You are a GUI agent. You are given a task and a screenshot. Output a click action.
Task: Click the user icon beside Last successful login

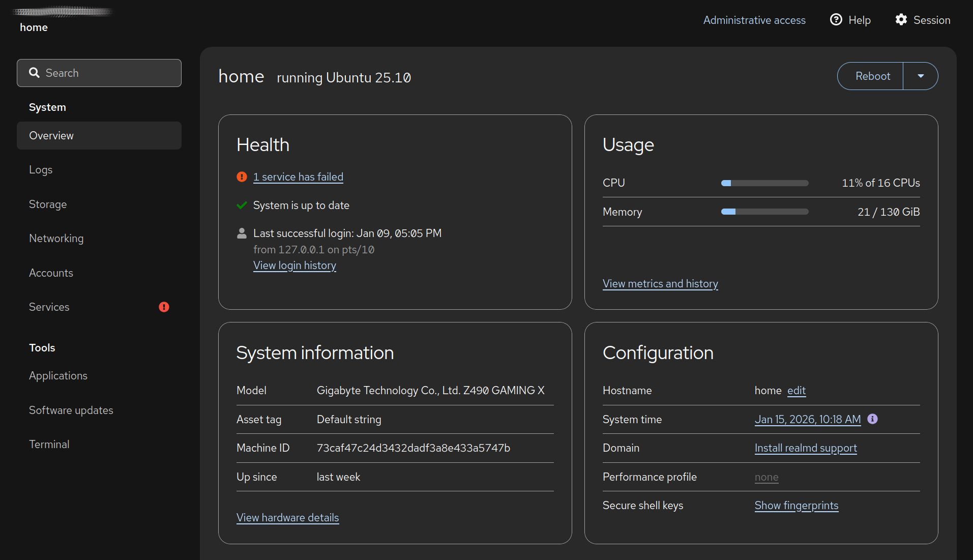click(x=242, y=233)
